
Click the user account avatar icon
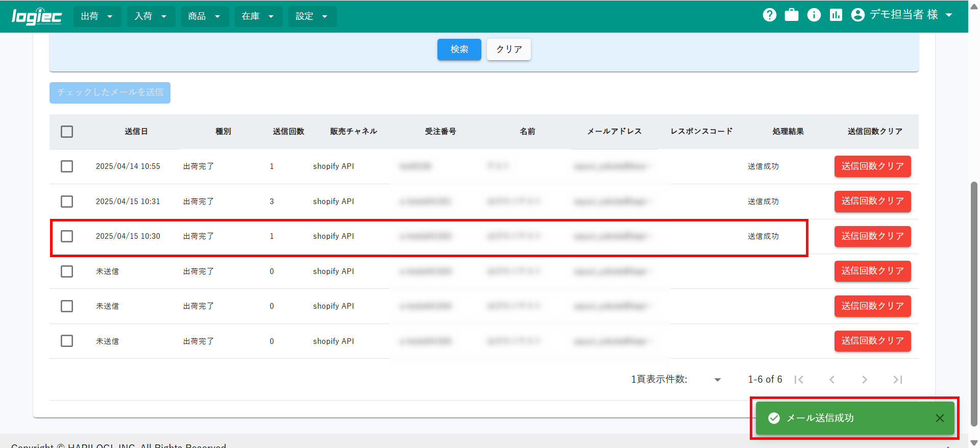click(x=858, y=15)
